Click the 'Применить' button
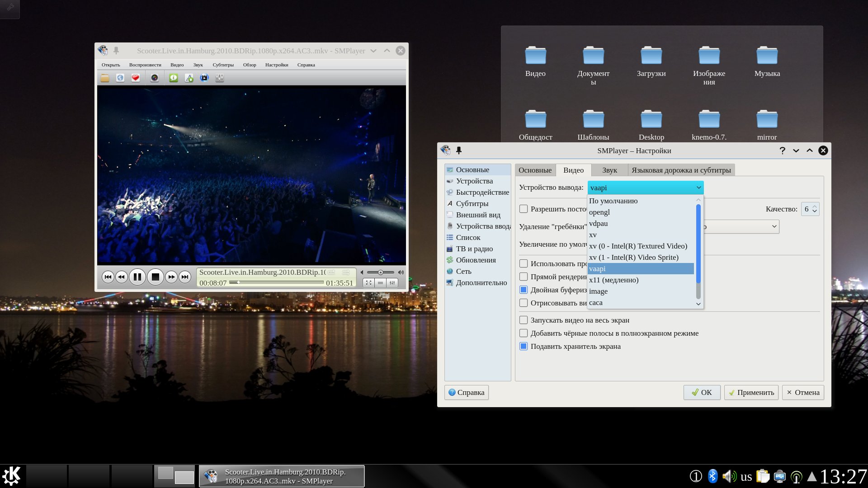The height and width of the screenshot is (488, 868). tap(751, 393)
